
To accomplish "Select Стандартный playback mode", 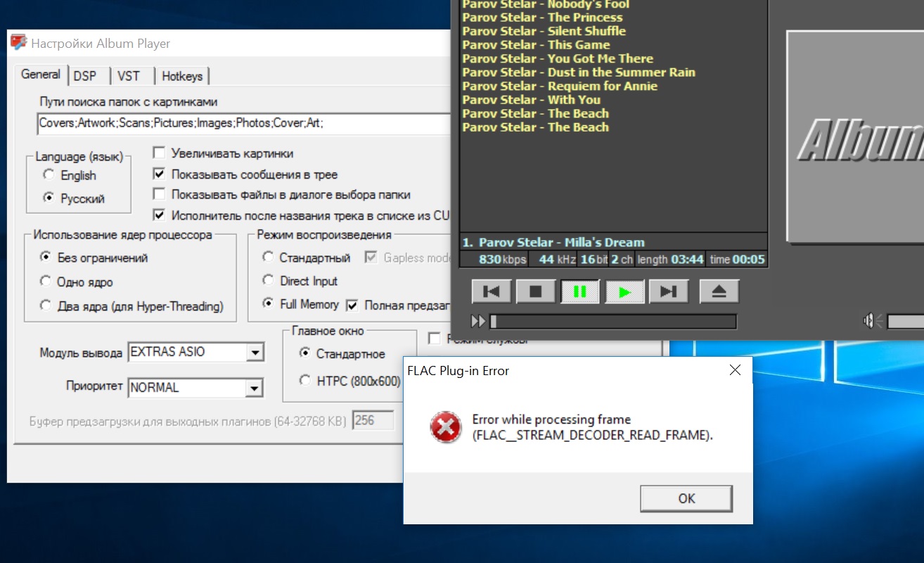I will pyautogui.click(x=306, y=258).
